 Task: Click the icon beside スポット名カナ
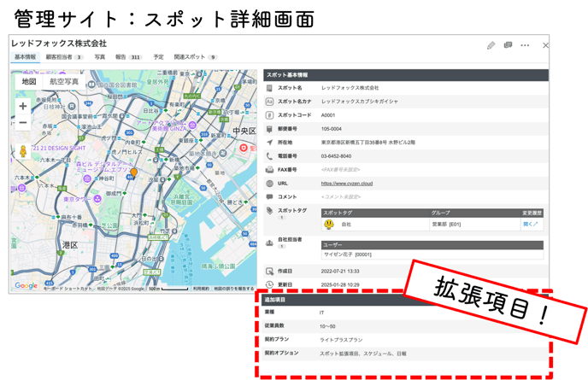pyautogui.click(x=269, y=102)
